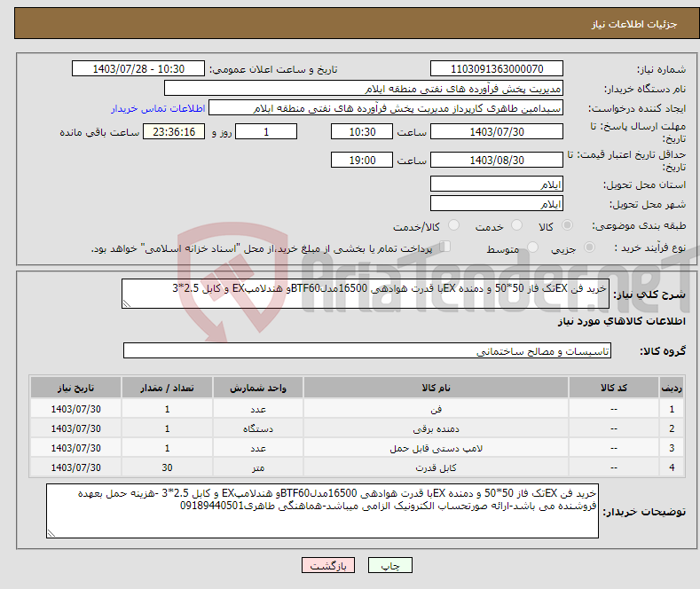Click the request creator name field

tap(386, 108)
